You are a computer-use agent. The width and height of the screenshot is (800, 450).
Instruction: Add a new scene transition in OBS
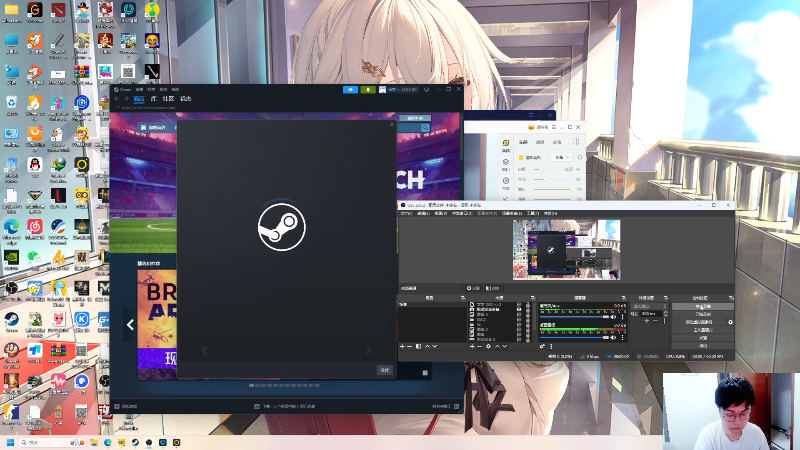[646, 321]
